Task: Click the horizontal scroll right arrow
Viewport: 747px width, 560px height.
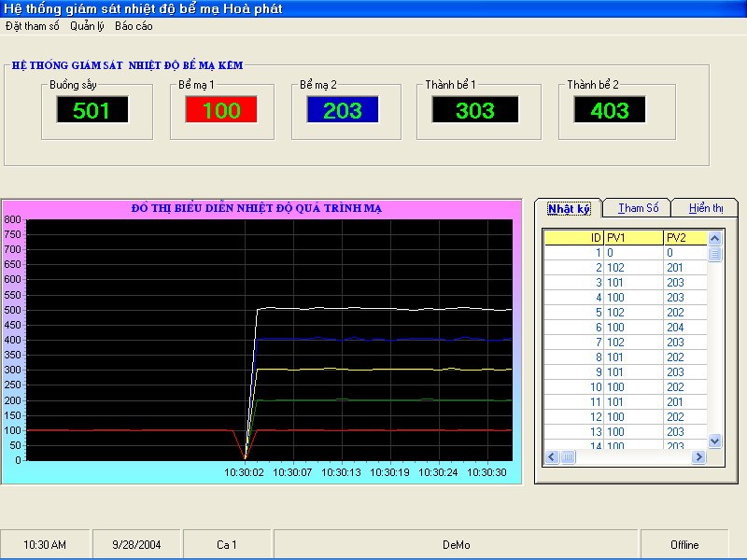Action: [698, 457]
